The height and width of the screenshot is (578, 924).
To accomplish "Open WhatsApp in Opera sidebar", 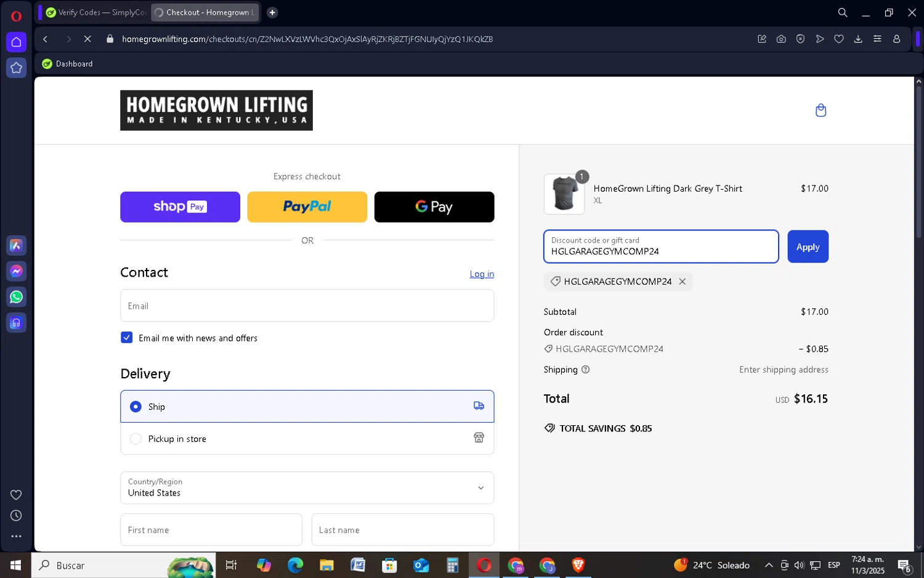I will (x=16, y=297).
